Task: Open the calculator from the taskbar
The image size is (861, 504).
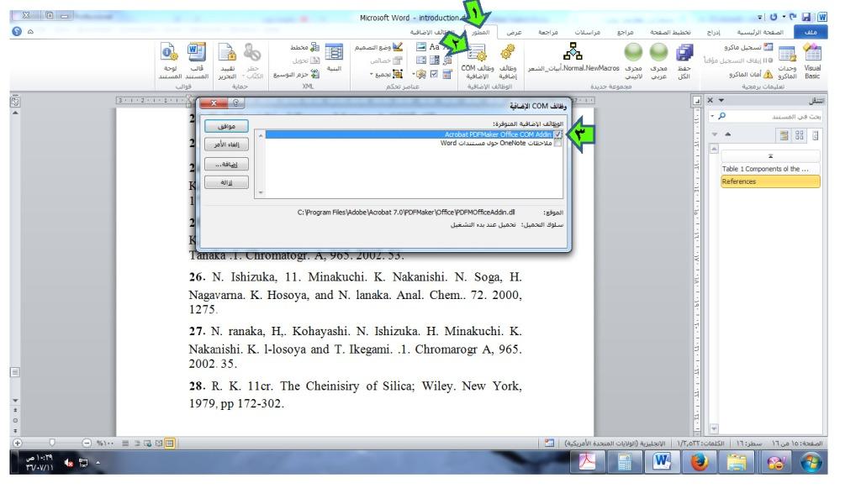Action: click(625, 462)
